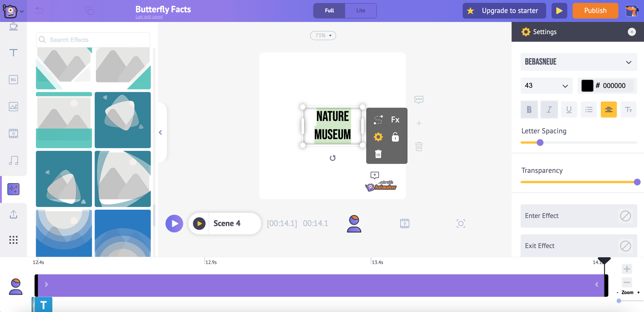Click the orange settings gear in item menu
The width and height of the screenshot is (644, 312).
(378, 137)
